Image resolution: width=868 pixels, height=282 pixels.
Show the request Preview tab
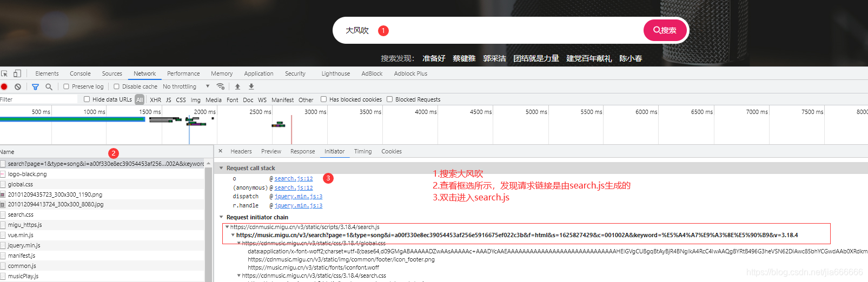pos(271,151)
